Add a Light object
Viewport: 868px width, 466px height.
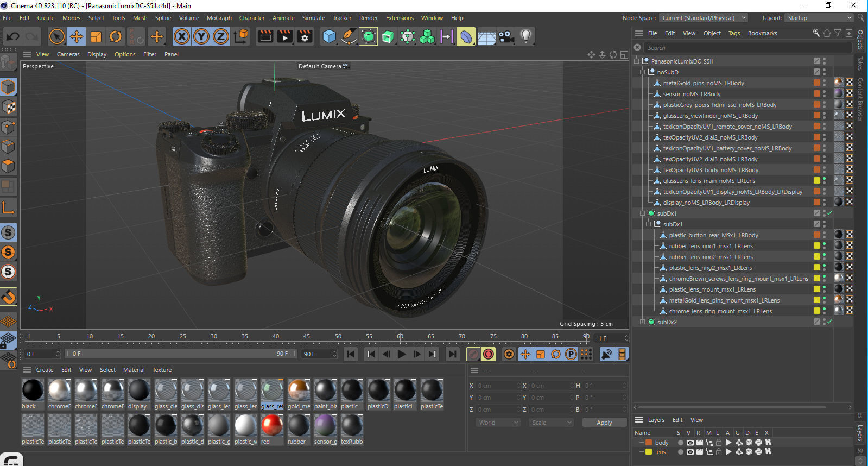[x=525, y=36]
